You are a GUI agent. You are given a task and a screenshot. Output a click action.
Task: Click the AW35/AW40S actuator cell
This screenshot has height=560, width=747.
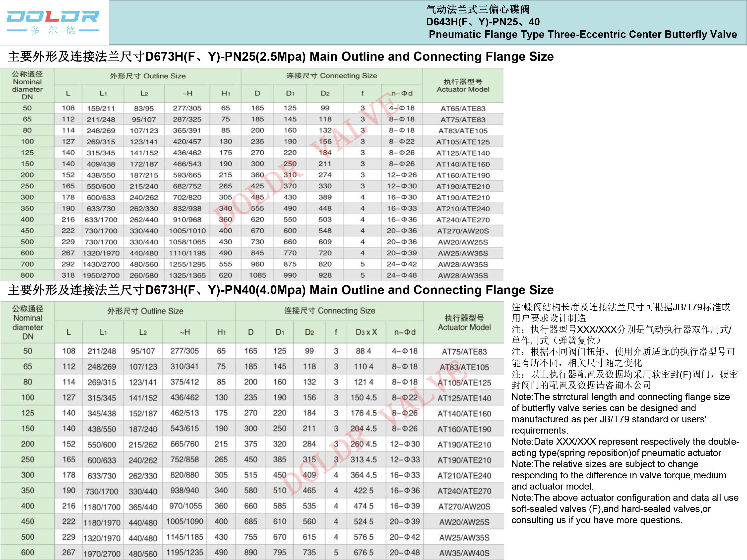pos(464,553)
